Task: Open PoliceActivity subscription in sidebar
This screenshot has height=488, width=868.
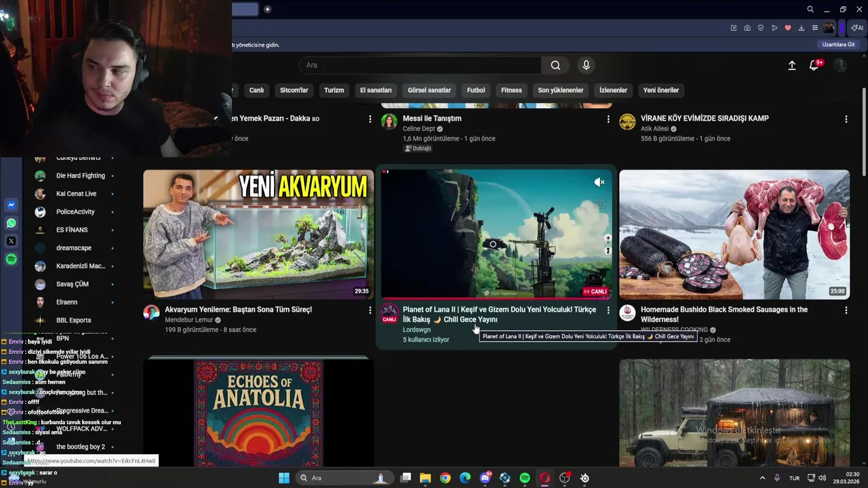Action: 75,211
